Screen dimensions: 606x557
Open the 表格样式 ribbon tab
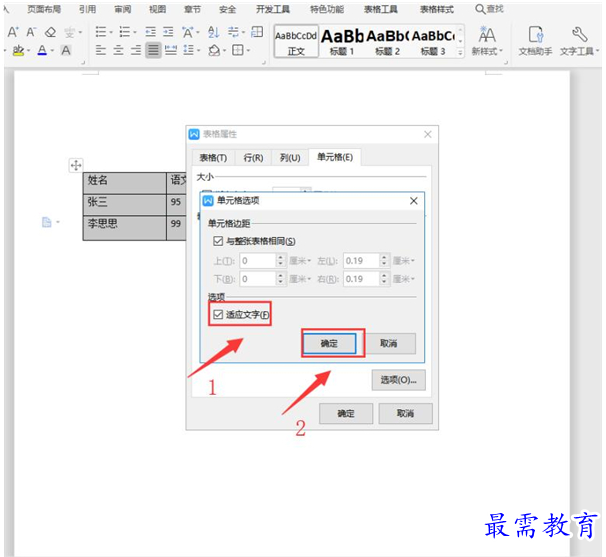point(437,9)
